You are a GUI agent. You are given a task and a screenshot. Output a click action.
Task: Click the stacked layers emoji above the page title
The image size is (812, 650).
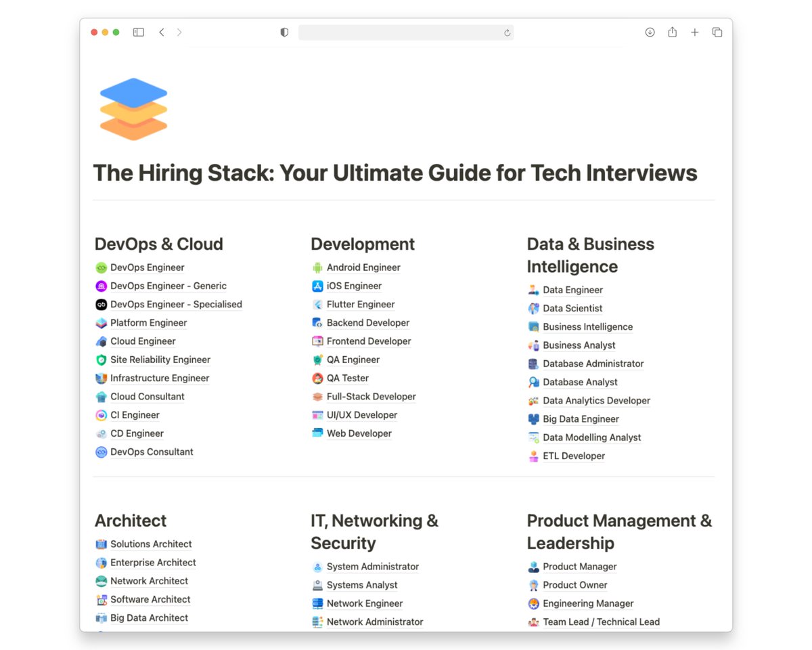133,108
